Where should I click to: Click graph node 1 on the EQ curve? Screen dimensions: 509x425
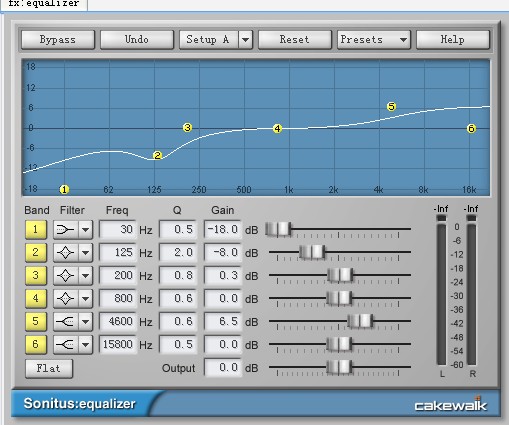(x=64, y=190)
